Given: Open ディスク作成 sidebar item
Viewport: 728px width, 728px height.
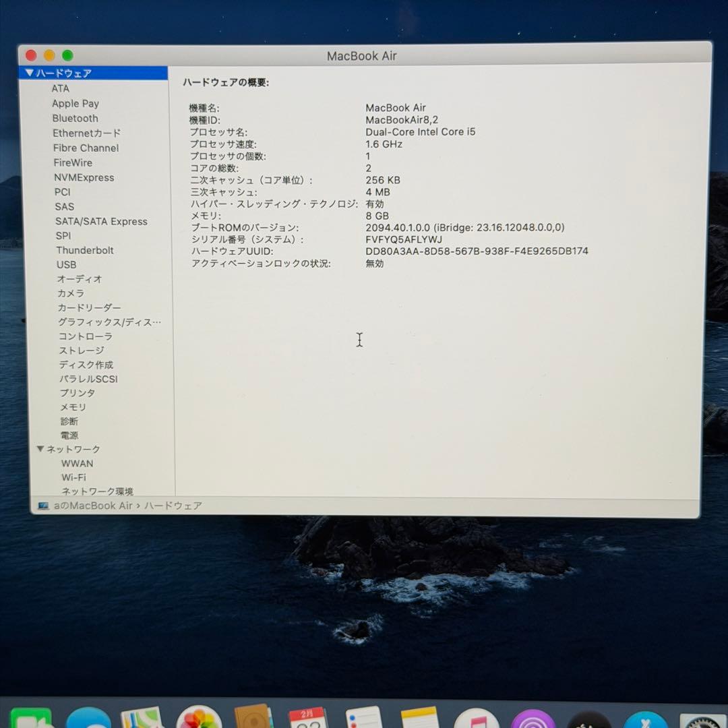Looking at the screenshot, I should coord(86,365).
